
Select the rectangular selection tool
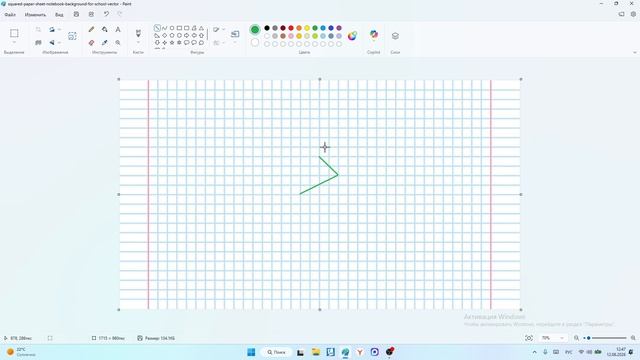[14, 33]
